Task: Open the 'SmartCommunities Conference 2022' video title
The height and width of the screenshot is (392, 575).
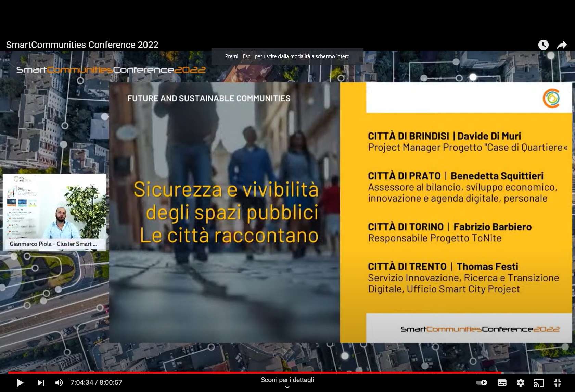Action: pos(82,45)
